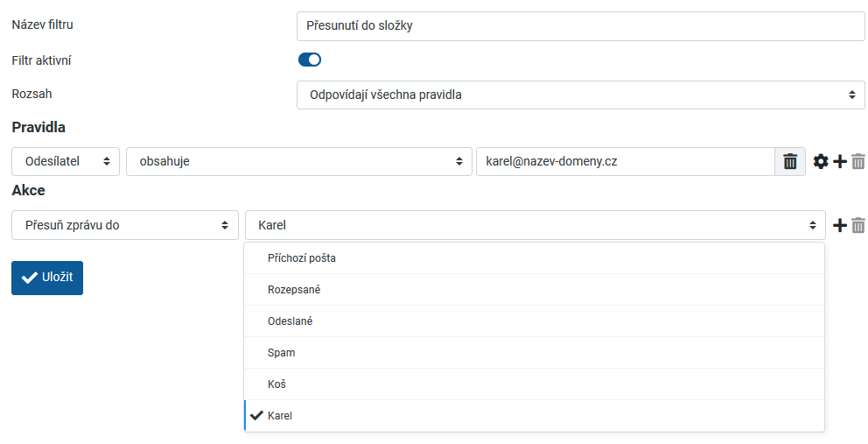The height and width of the screenshot is (444, 868).
Task: Add a new action with the plus icon
Action: pos(840,225)
